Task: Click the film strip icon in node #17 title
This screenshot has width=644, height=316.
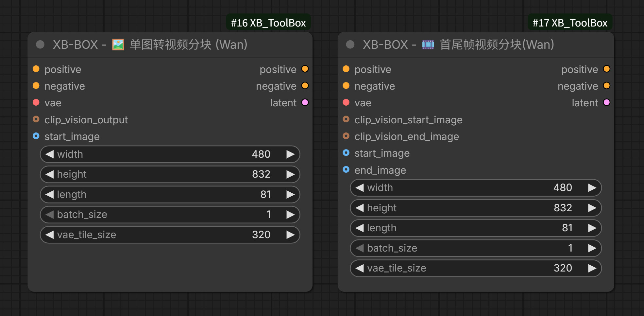Action: tap(428, 44)
